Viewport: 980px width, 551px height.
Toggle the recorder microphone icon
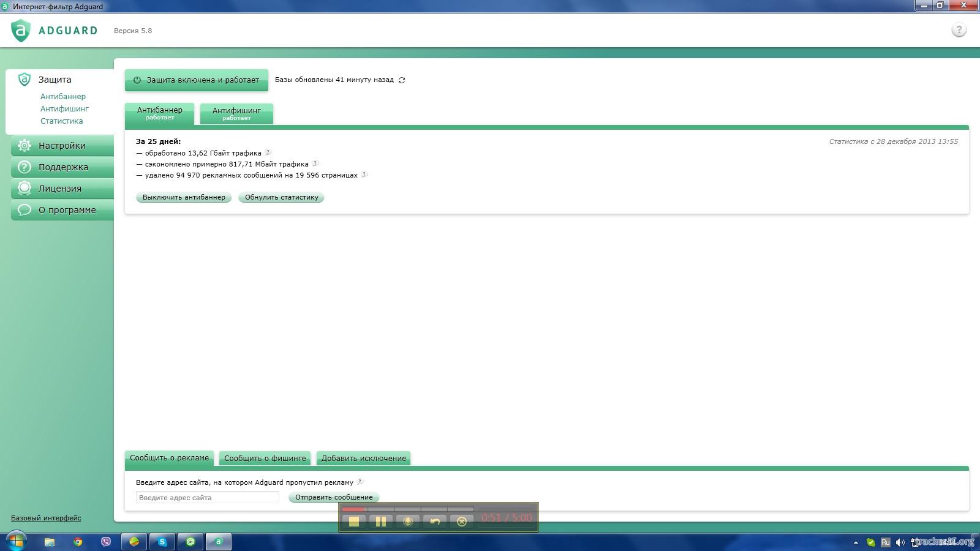tap(407, 521)
